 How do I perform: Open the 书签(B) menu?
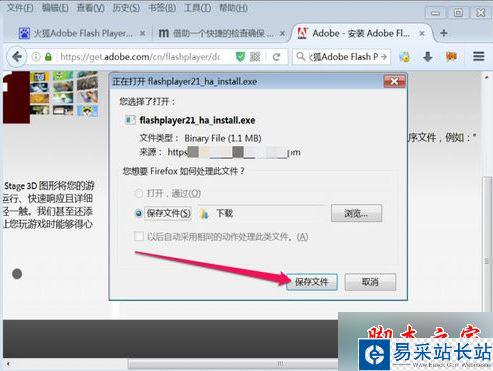[162, 7]
